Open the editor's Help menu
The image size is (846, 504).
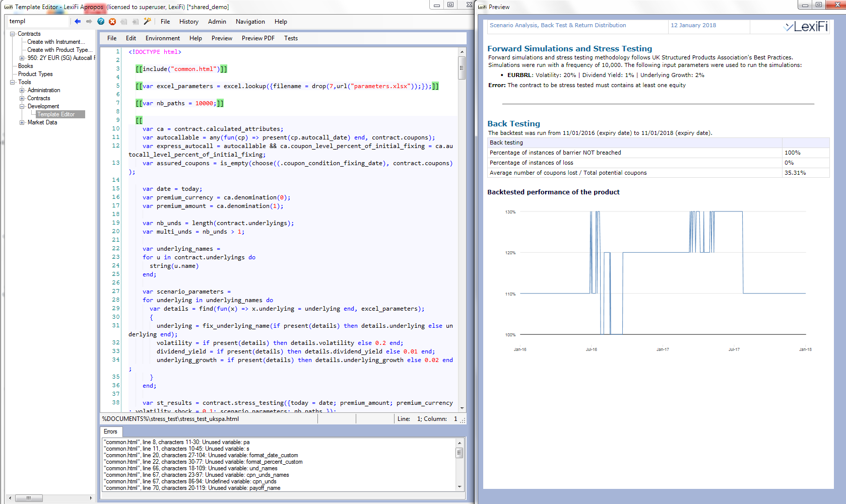(196, 38)
